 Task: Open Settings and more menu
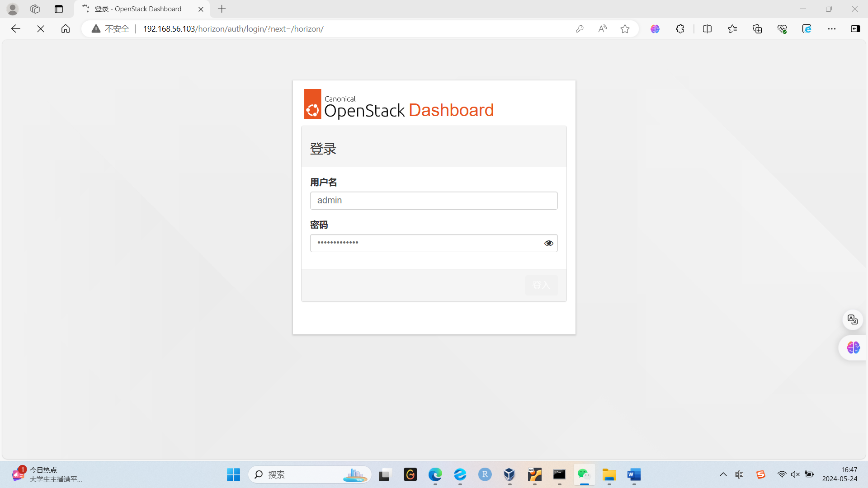click(832, 29)
